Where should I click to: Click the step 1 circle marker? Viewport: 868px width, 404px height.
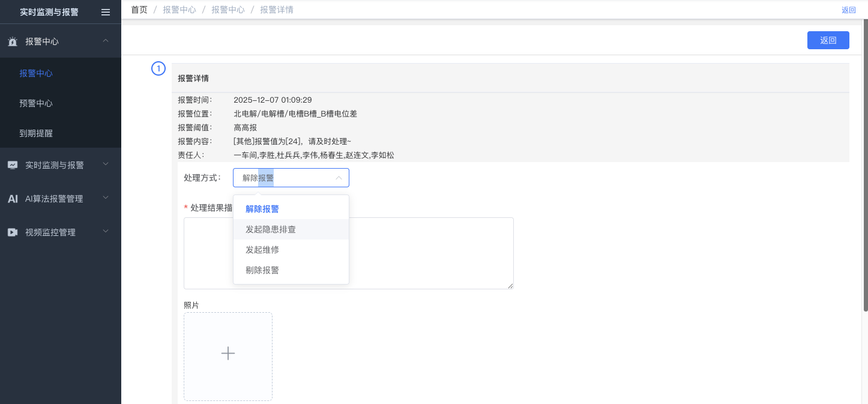158,69
